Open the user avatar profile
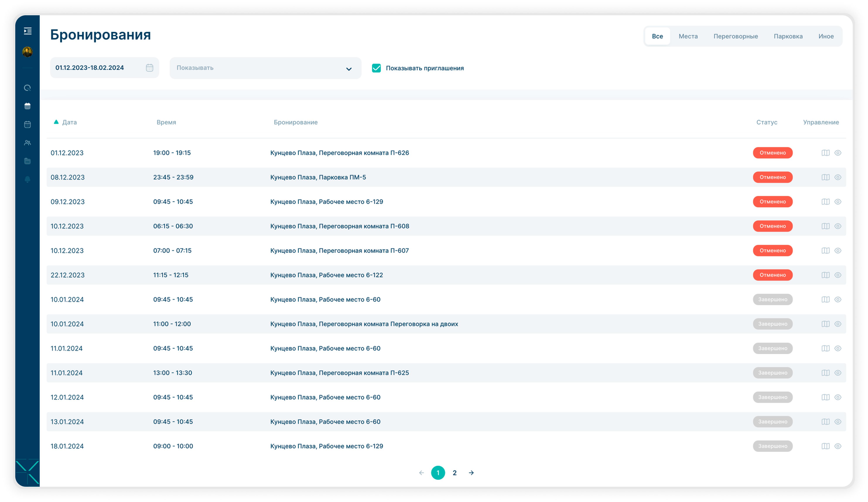The width and height of the screenshot is (868, 502). (x=27, y=52)
